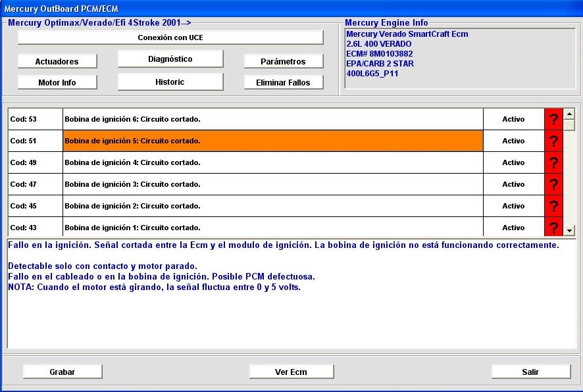Screen dimensions: 583x392
Task: Open help icon for fault code 51
Action: 553,141
